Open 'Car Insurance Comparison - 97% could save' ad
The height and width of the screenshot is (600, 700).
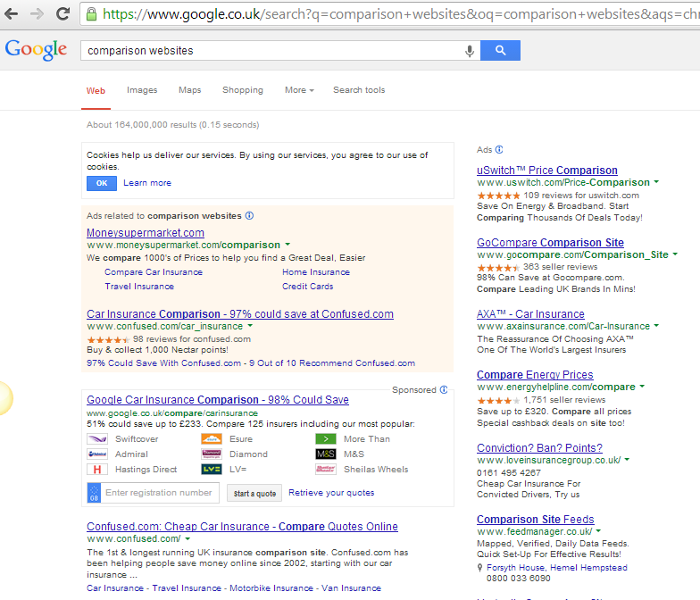tap(240, 314)
